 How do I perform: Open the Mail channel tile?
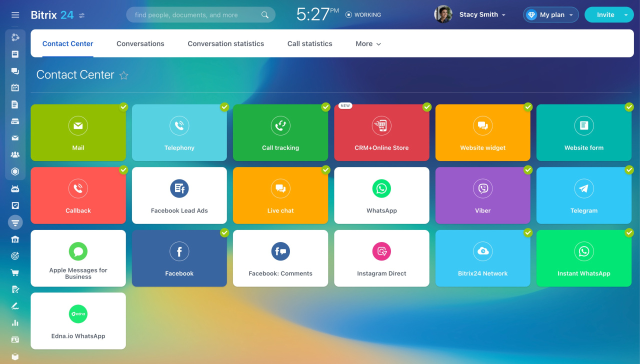click(78, 132)
